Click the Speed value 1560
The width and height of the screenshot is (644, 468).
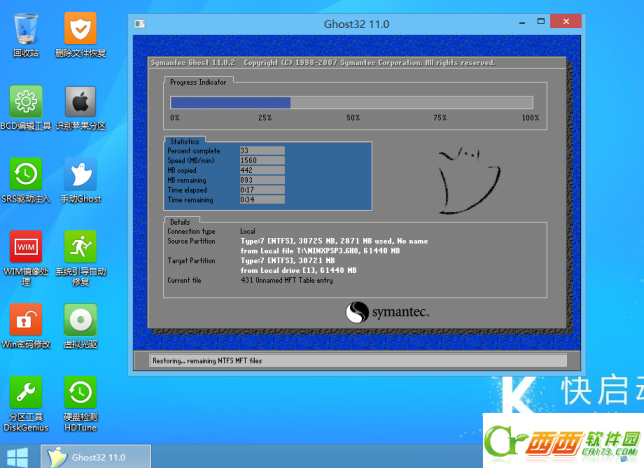[x=262, y=160]
